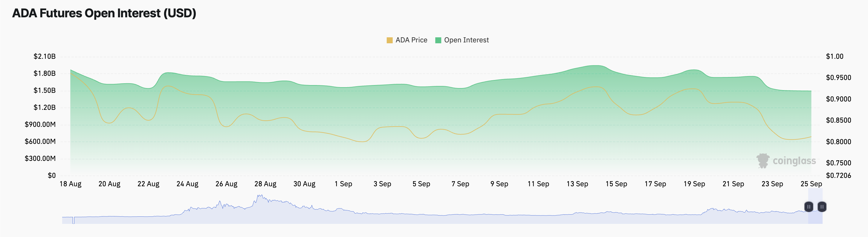Image resolution: width=868 pixels, height=237 pixels.
Task: Click the 25 Sep date axis label
Action: coord(811,184)
